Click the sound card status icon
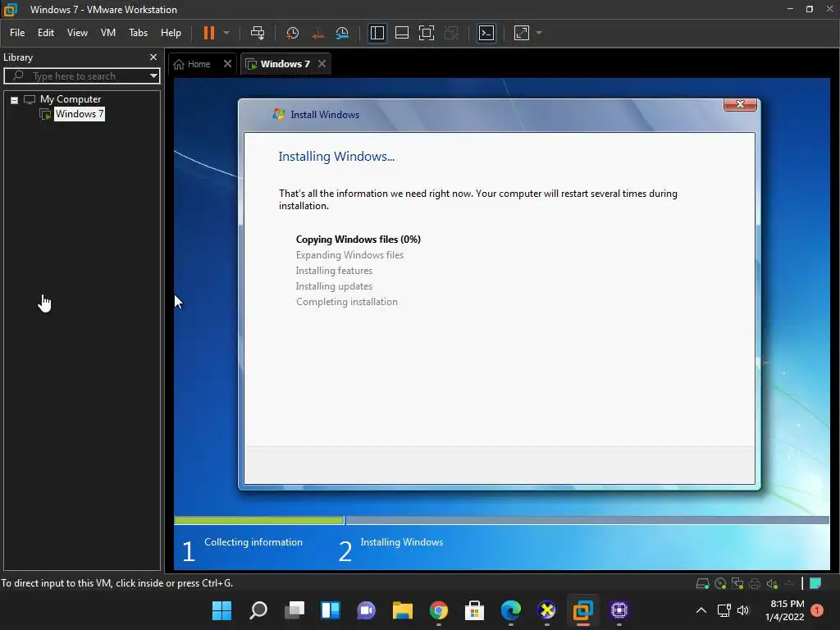The image size is (840, 630). [x=772, y=583]
